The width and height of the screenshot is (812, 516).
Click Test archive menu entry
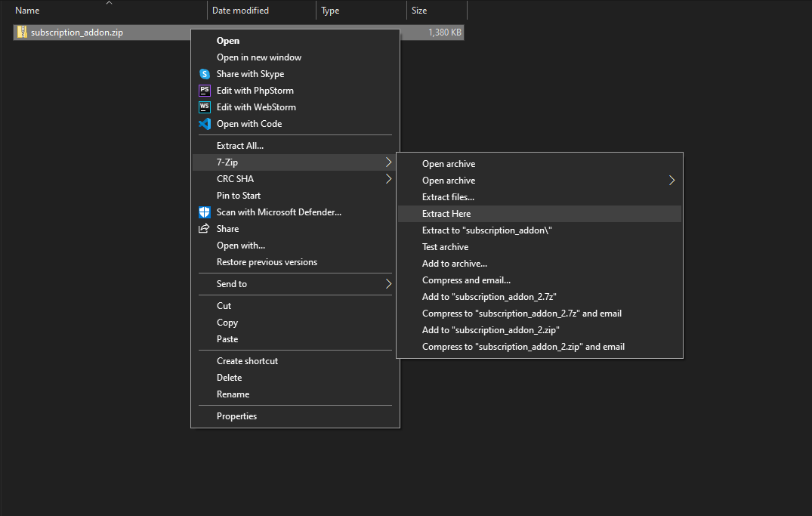[x=445, y=247]
